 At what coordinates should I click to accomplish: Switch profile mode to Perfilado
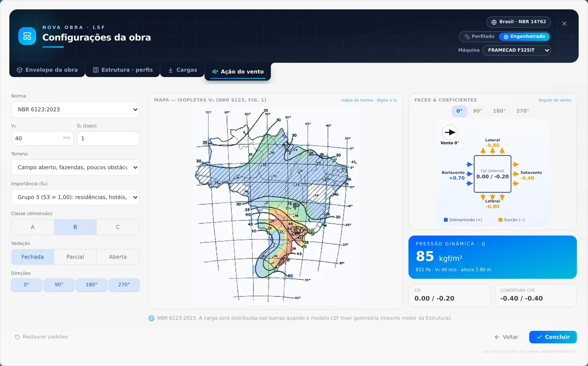(479, 37)
